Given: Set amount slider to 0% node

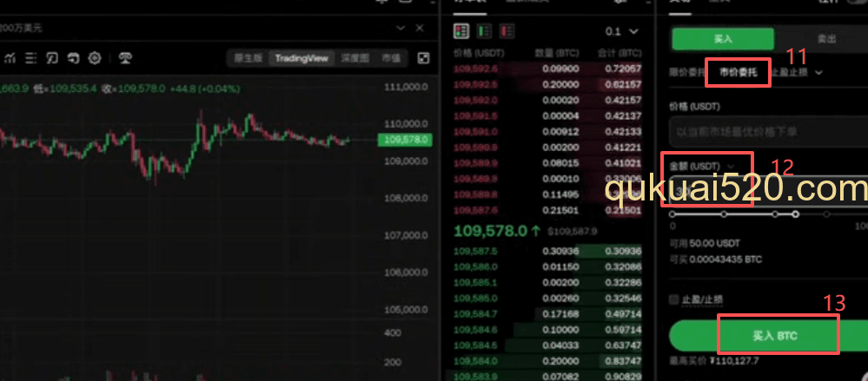Looking at the screenshot, I should 673,214.
